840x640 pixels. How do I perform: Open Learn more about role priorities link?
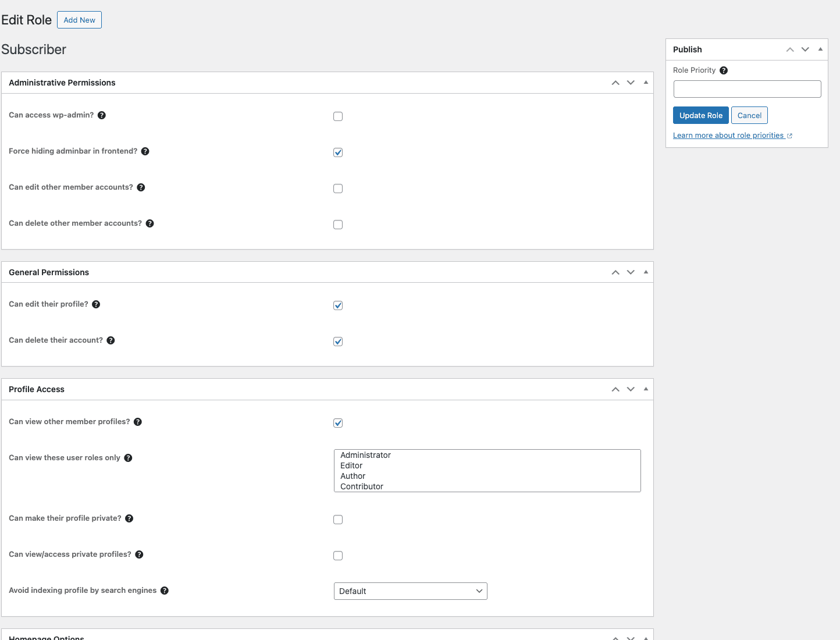732,136
